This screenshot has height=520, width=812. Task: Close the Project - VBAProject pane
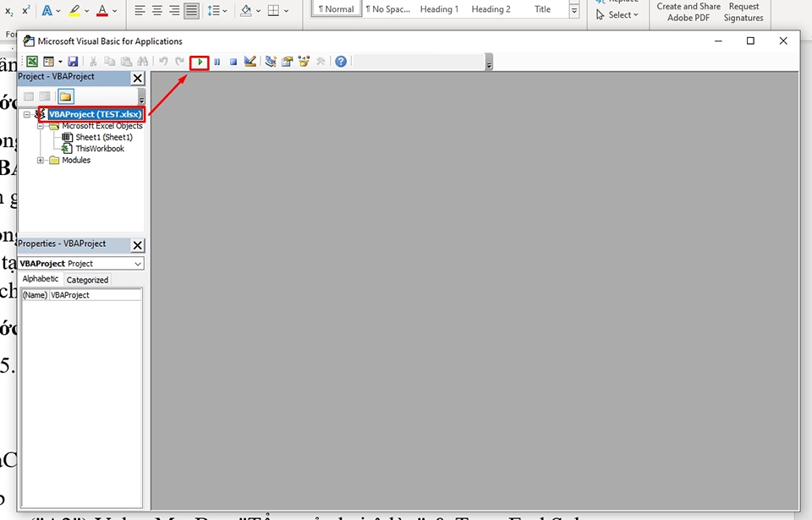coord(137,78)
